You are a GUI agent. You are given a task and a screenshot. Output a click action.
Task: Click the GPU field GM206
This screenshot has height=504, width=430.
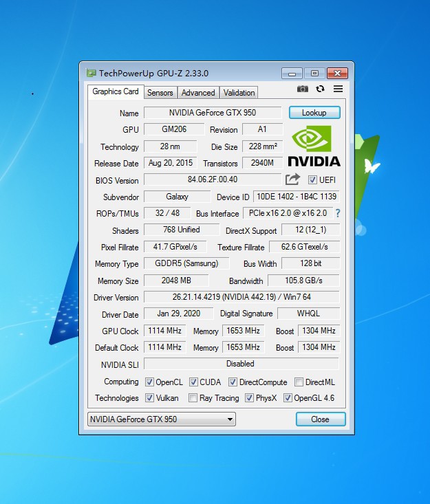174,129
